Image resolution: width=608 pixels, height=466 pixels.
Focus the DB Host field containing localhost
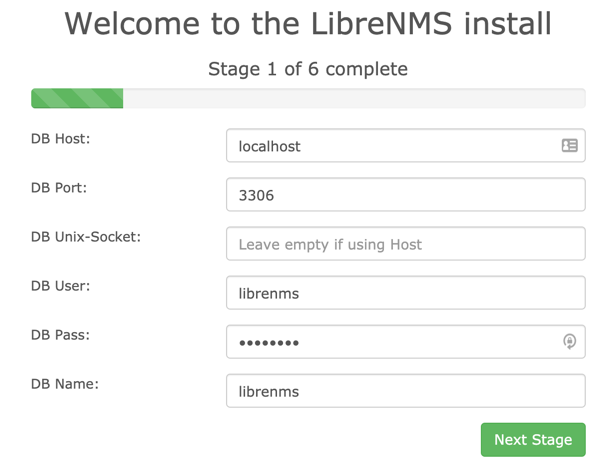pyautogui.click(x=390, y=146)
